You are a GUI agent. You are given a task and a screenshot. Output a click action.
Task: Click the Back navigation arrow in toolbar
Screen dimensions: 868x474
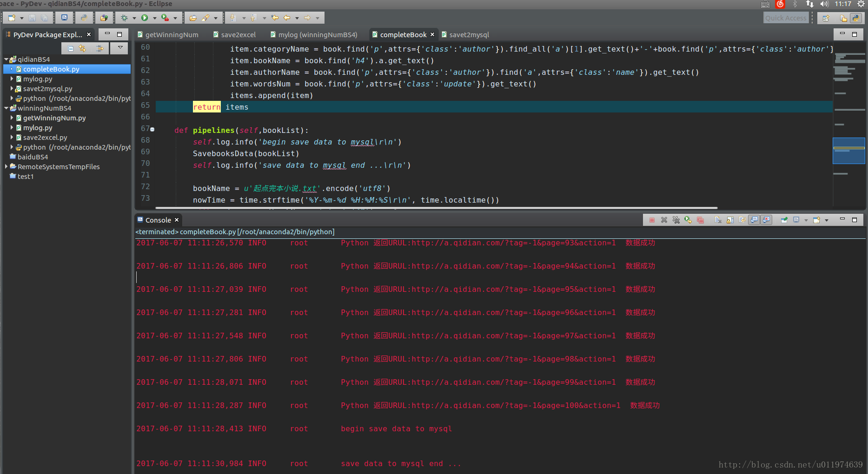click(287, 18)
